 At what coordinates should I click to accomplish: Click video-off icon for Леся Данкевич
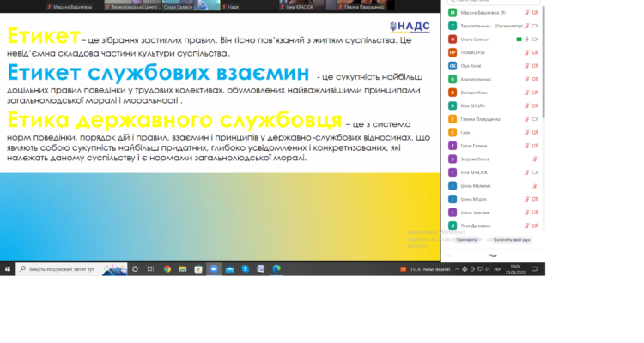click(x=535, y=226)
